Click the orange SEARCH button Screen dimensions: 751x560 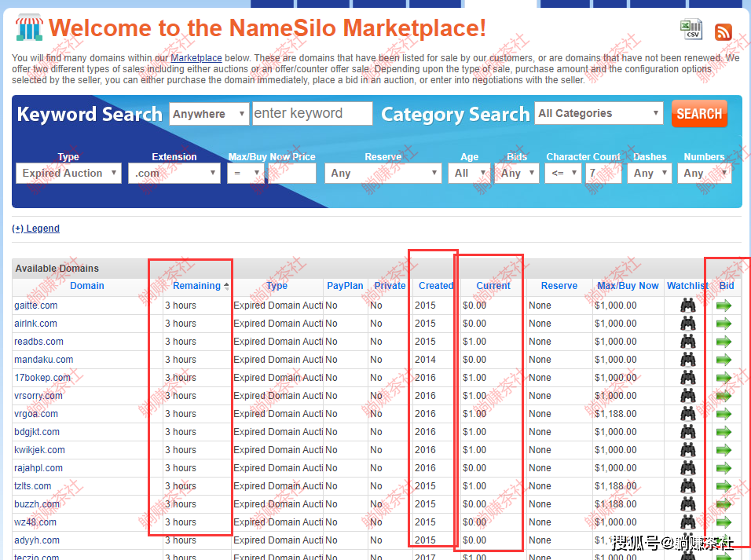click(x=699, y=114)
